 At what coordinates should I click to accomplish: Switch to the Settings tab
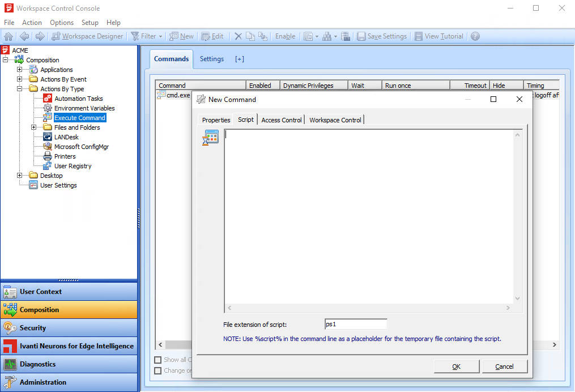[212, 59]
